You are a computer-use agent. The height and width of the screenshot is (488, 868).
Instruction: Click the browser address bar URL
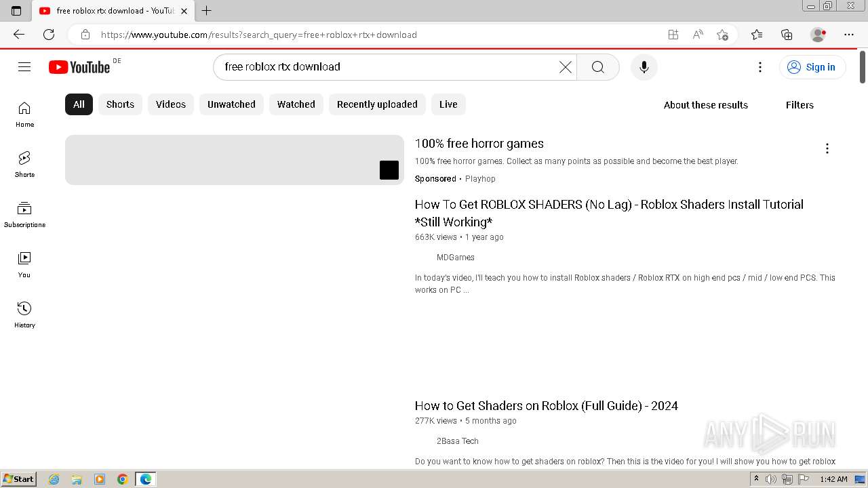click(259, 35)
